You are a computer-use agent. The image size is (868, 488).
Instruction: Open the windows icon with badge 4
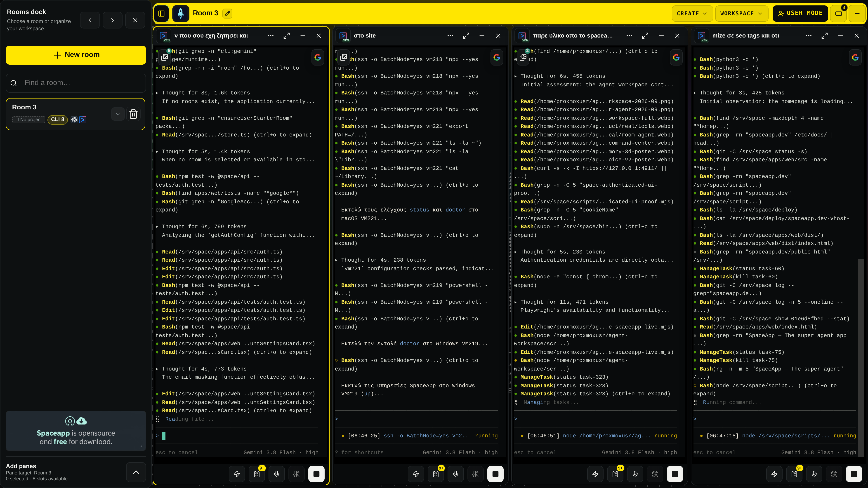point(839,14)
